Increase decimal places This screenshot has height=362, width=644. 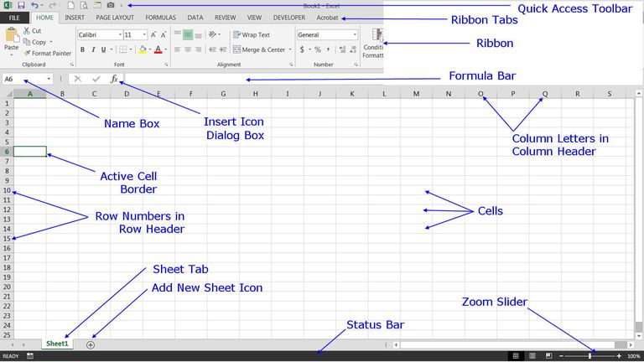tap(342, 49)
